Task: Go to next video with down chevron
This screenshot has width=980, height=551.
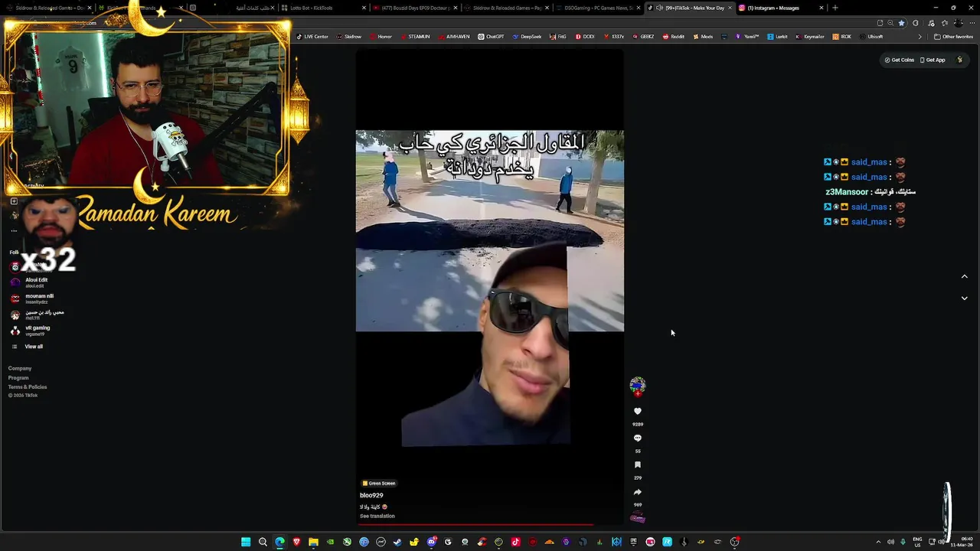Action: [x=964, y=298]
